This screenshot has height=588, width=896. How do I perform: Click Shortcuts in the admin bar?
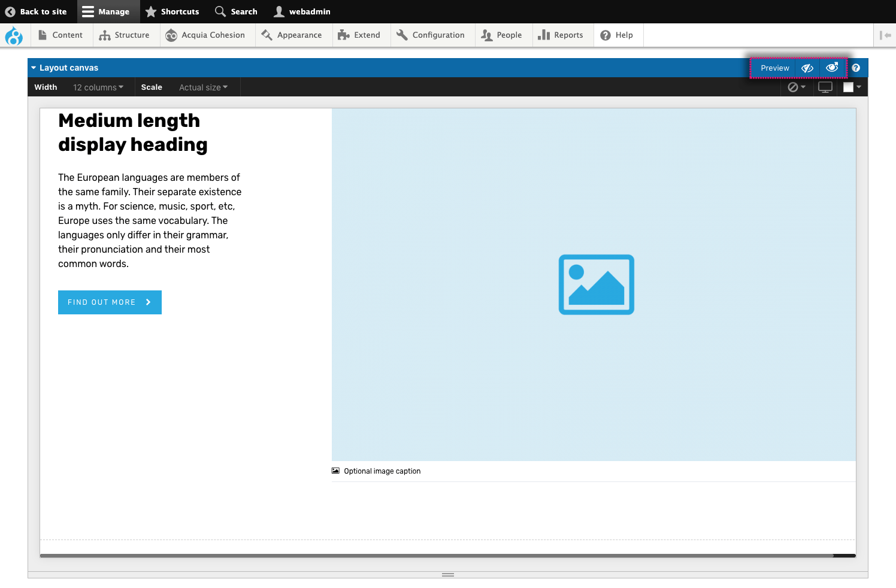point(172,11)
